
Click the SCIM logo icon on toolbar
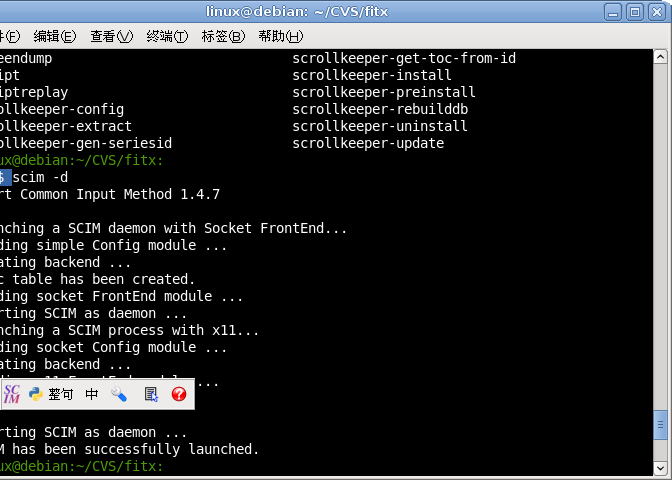[x=12, y=394]
